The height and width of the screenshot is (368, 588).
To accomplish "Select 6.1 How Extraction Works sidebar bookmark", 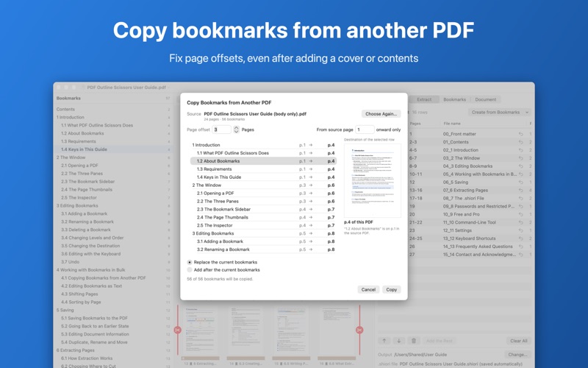I will pyautogui.click(x=112, y=358).
